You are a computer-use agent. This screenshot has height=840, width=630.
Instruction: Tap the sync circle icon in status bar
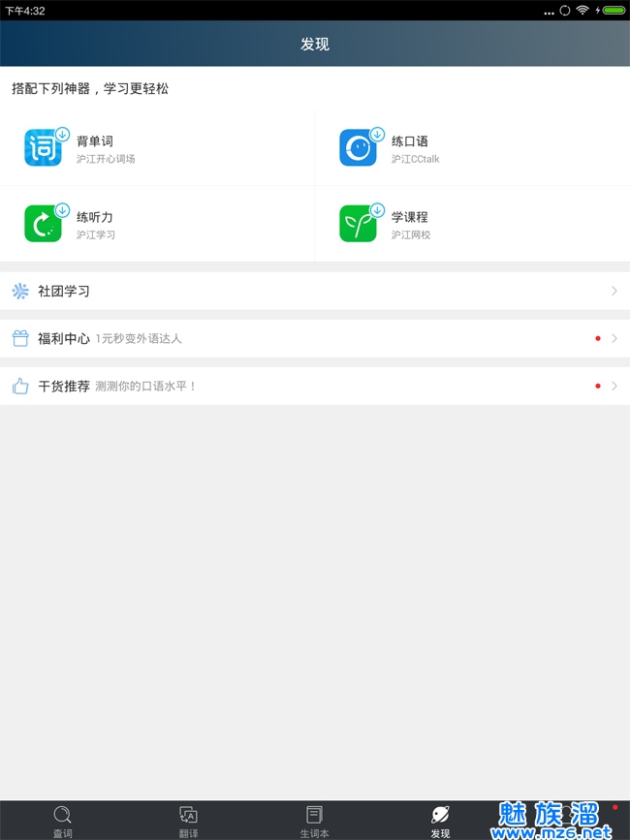565,11
